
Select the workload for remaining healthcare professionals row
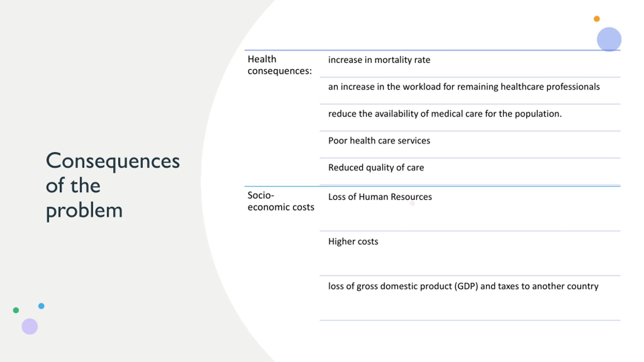pos(470,90)
